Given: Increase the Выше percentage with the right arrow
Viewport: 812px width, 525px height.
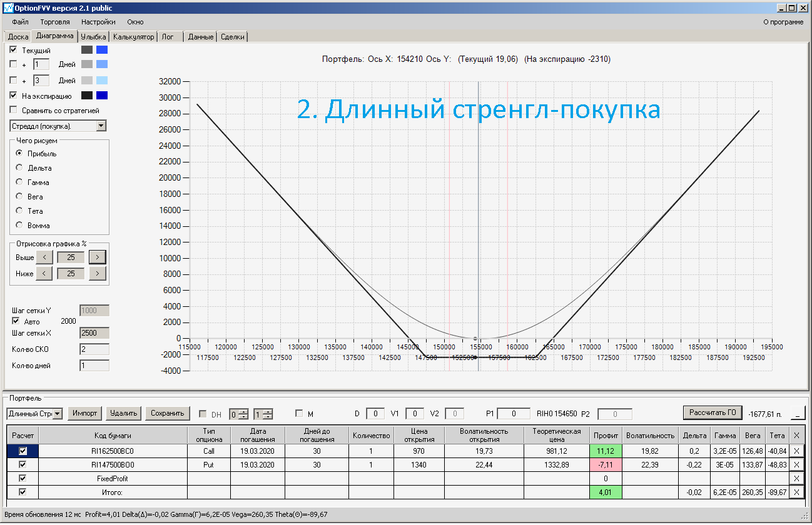Looking at the screenshot, I should click(x=97, y=257).
